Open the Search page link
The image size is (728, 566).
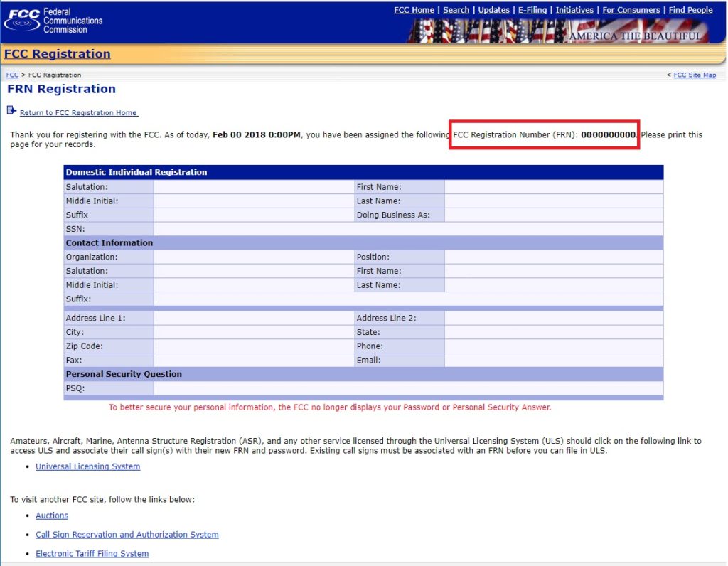tap(456, 10)
